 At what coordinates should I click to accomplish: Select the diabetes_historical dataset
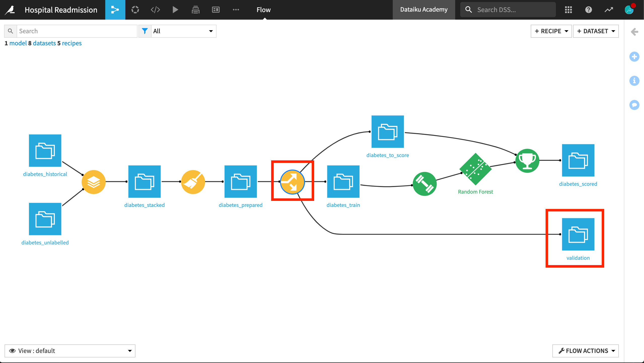coord(45,151)
